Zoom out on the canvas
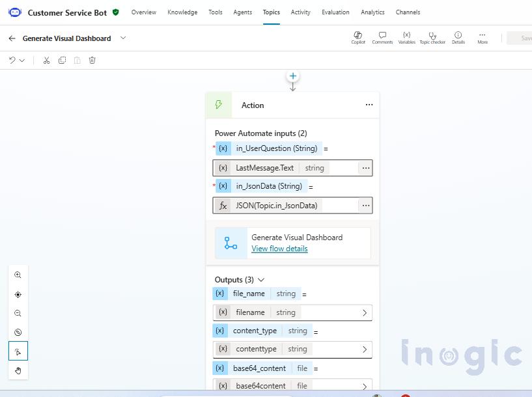The height and width of the screenshot is (397, 532). pos(18,313)
